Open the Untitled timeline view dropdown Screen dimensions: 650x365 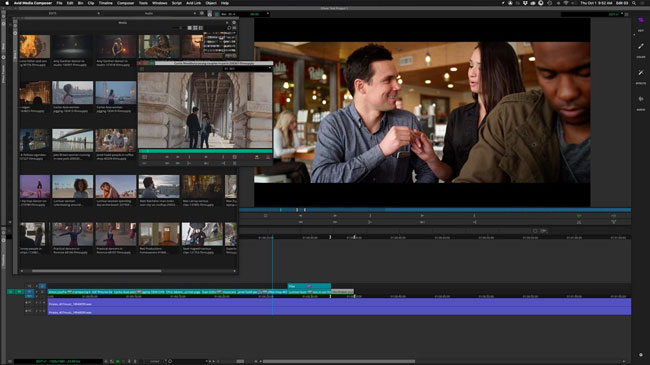click(x=165, y=361)
